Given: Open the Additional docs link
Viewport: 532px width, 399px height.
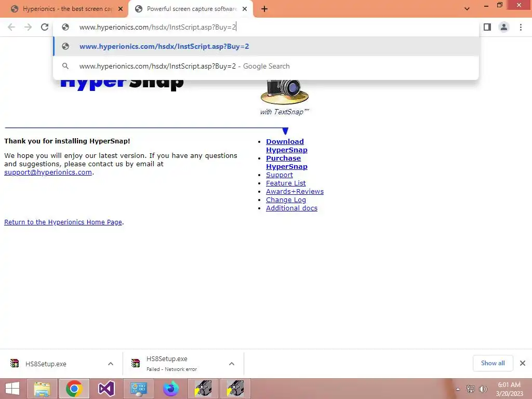Looking at the screenshot, I should tap(291, 208).
